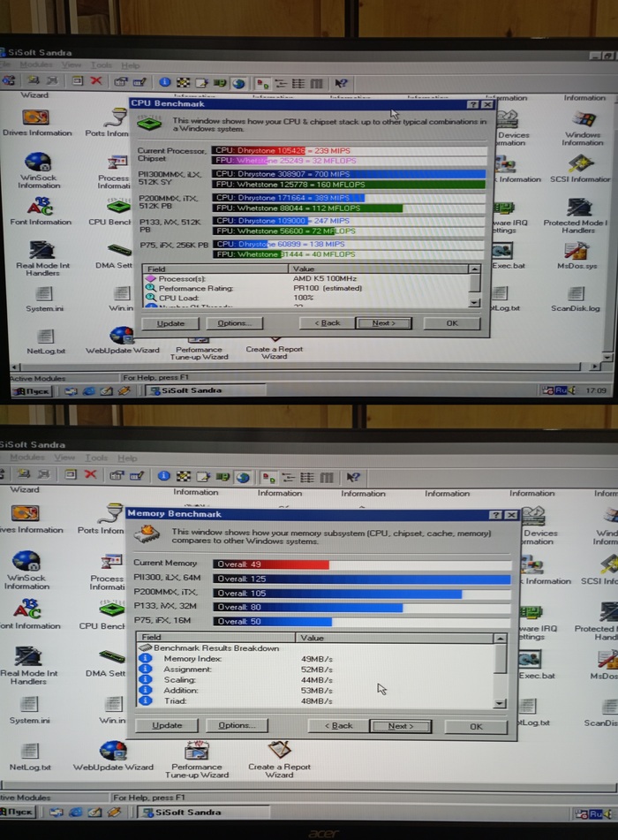Open the Modules menu above the Memory Benchmark dialog
The width and height of the screenshot is (618, 840).
(26, 457)
